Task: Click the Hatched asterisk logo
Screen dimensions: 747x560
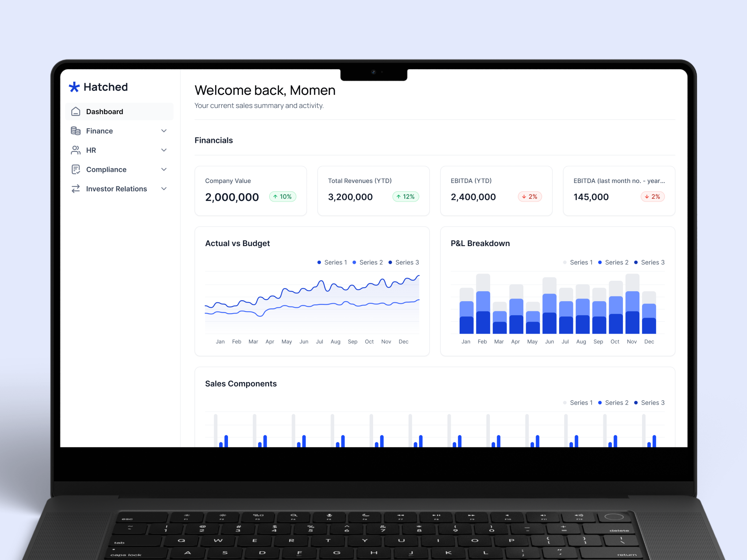Action: click(74, 87)
